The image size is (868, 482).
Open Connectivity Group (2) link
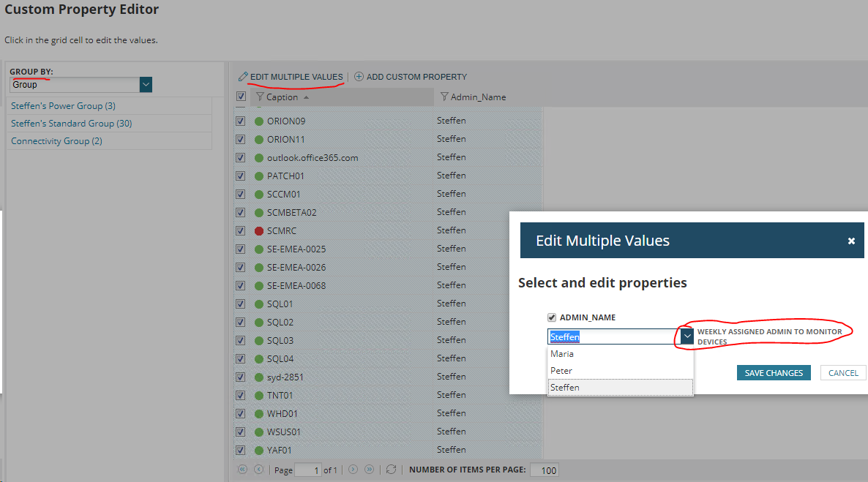56,141
